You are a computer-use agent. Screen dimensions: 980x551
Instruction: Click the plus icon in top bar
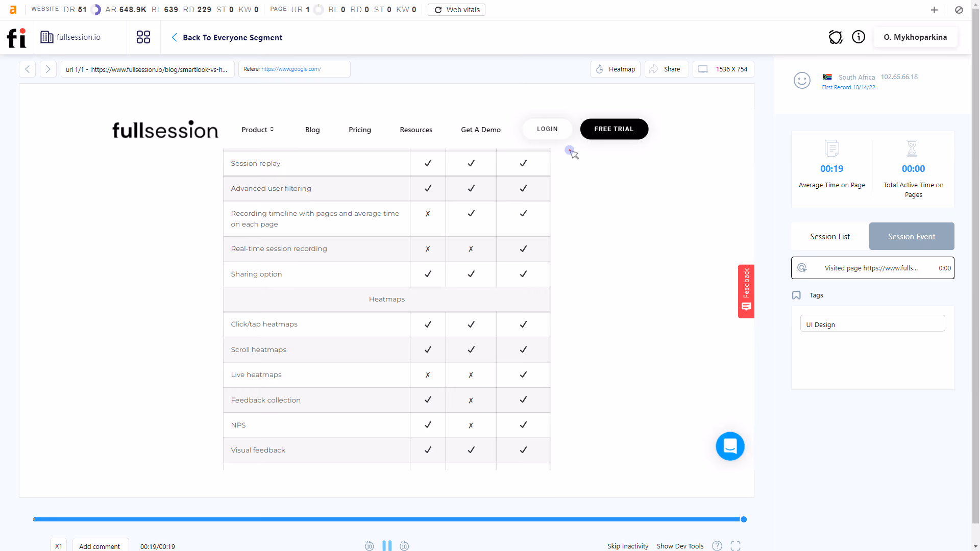point(934,10)
